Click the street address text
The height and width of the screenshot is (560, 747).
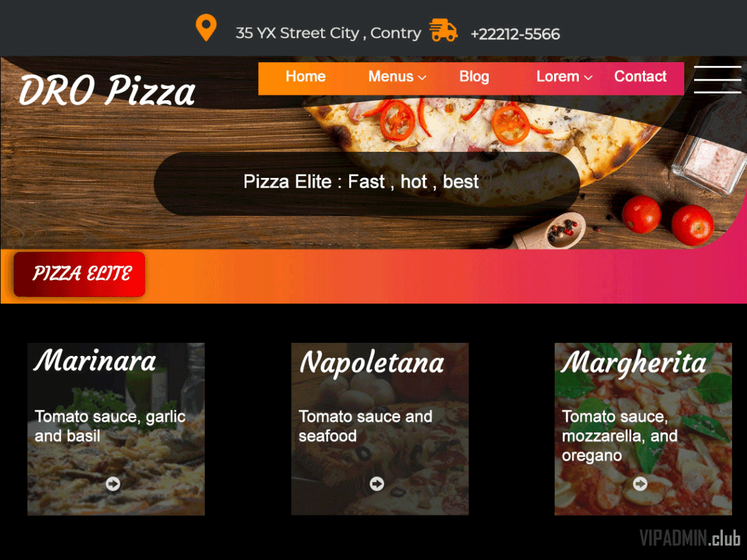328,33
